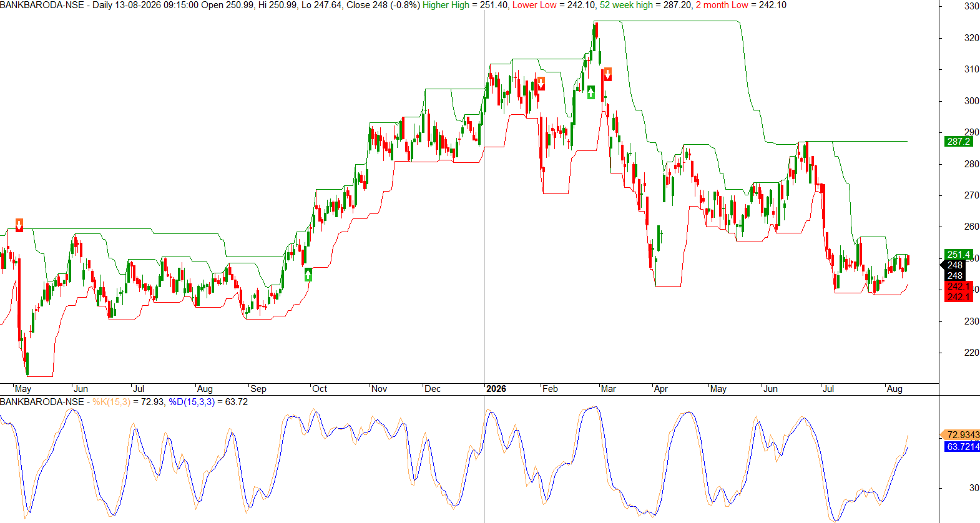
Task: Click the 280 level on the price axis
Action: [x=972, y=164]
